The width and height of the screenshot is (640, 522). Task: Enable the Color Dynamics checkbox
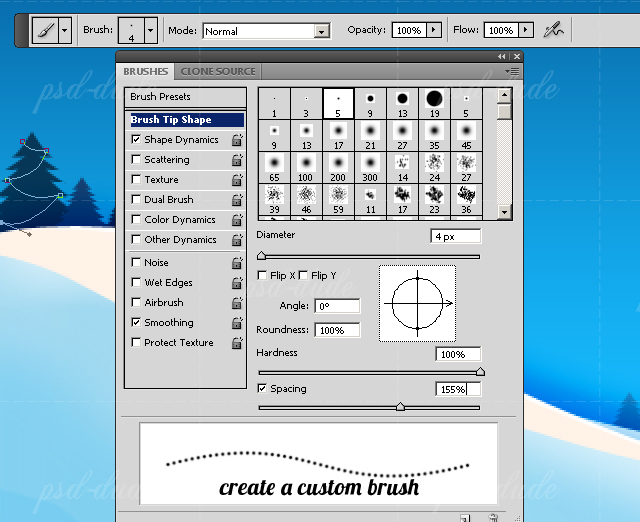136,219
